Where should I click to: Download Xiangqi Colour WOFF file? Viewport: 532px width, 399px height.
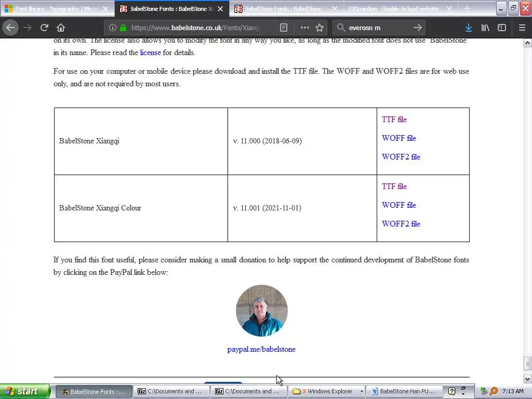(x=398, y=205)
